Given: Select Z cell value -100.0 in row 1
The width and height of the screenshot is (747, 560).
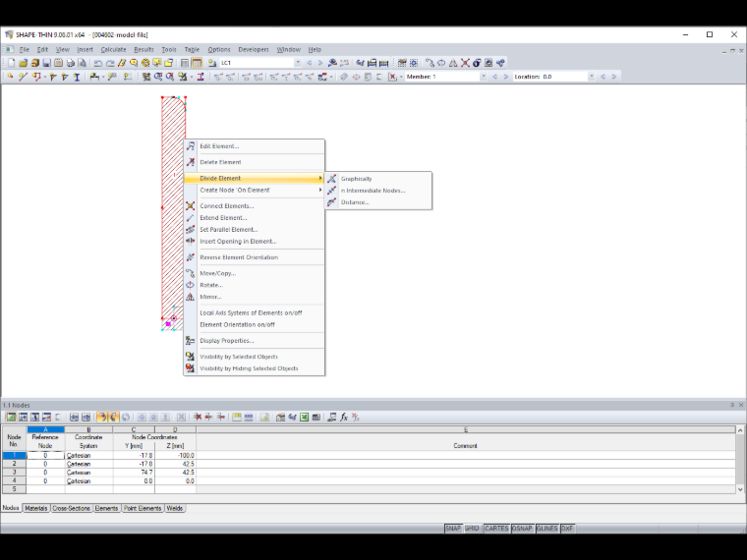Looking at the screenshot, I should point(175,455).
